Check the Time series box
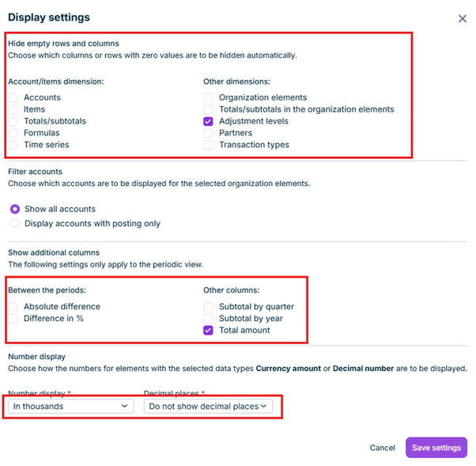 coord(13,145)
